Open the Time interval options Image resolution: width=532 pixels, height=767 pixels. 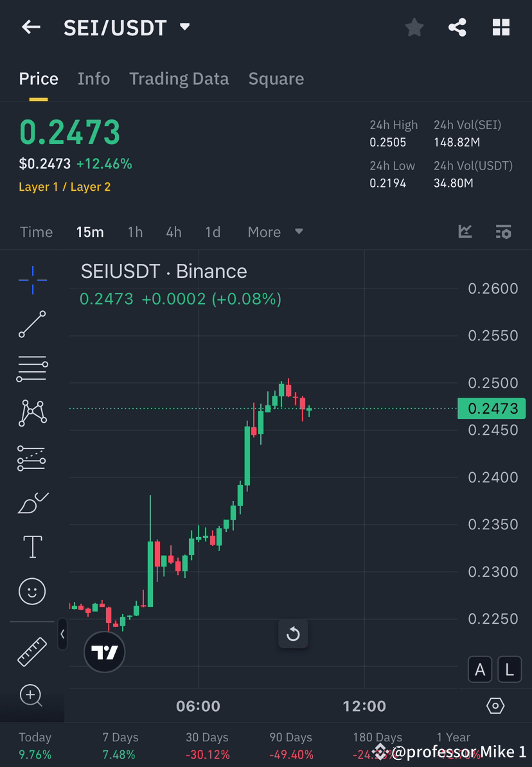[x=36, y=232]
